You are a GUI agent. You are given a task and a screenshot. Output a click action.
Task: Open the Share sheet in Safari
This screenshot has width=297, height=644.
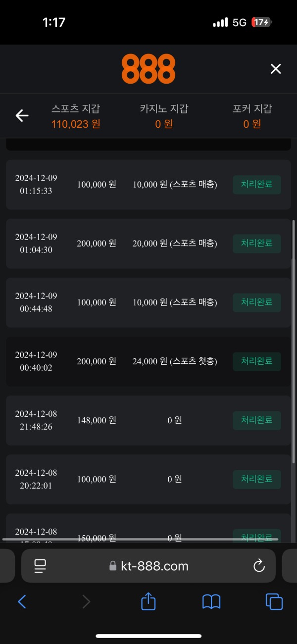point(148,602)
